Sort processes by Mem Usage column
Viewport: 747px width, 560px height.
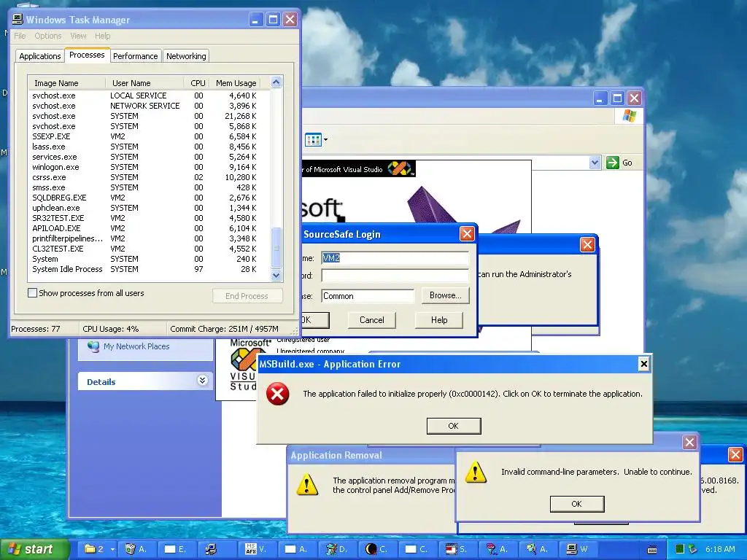click(236, 83)
